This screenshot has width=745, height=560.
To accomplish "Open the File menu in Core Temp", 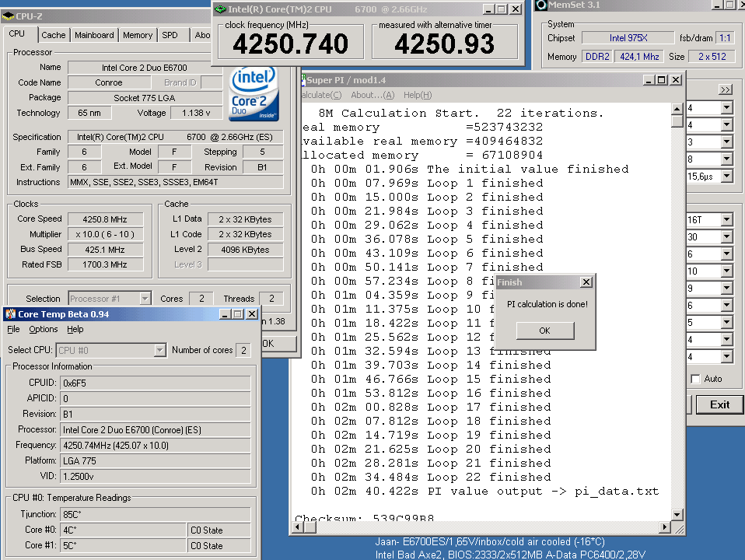I will pyautogui.click(x=13, y=330).
